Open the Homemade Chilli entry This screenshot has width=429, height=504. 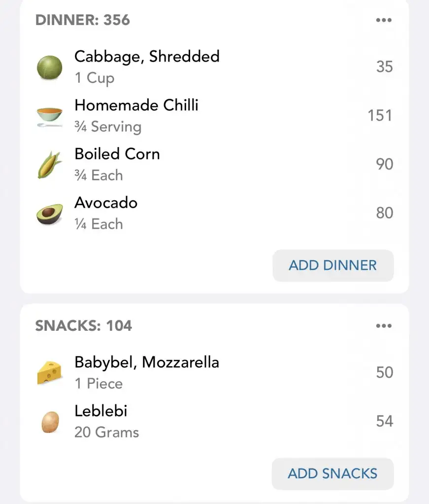[215, 116]
